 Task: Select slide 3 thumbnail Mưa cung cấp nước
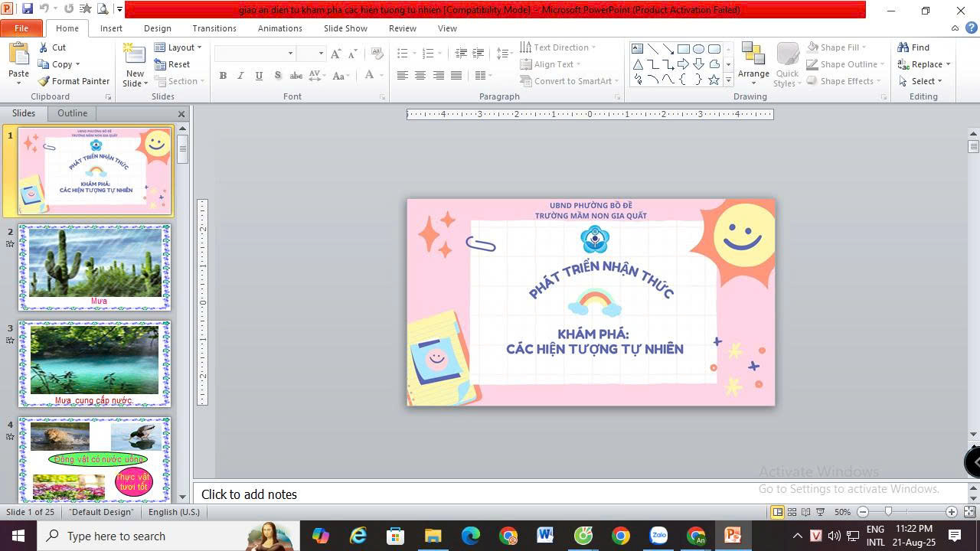[94, 364]
